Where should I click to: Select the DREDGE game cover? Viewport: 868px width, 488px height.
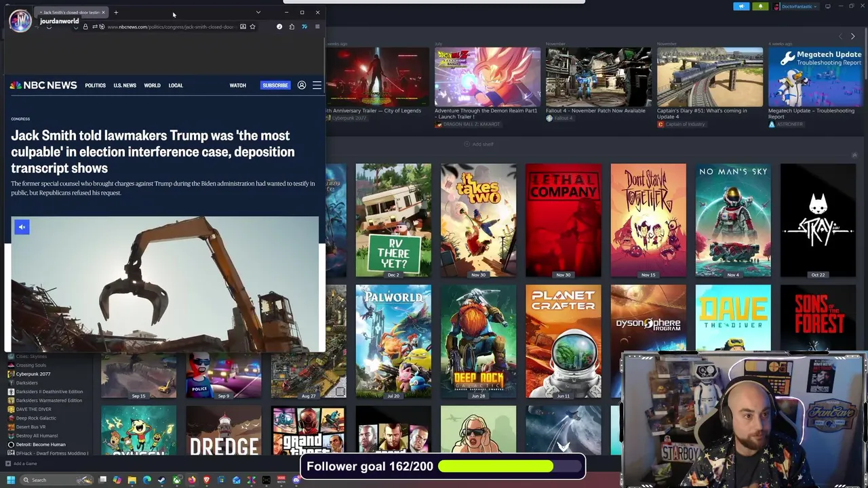pos(224,430)
